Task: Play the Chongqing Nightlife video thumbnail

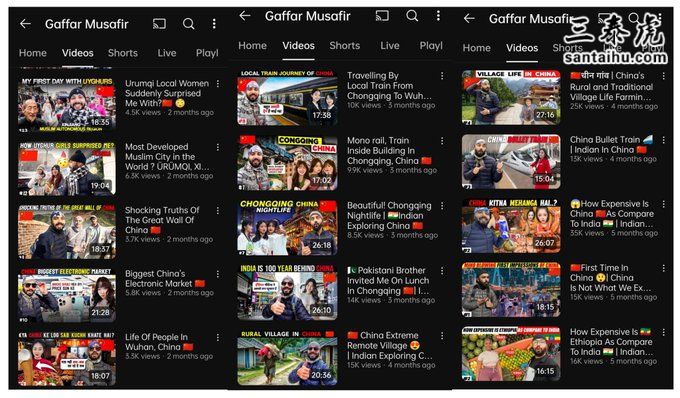Action: [x=287, y=227]
